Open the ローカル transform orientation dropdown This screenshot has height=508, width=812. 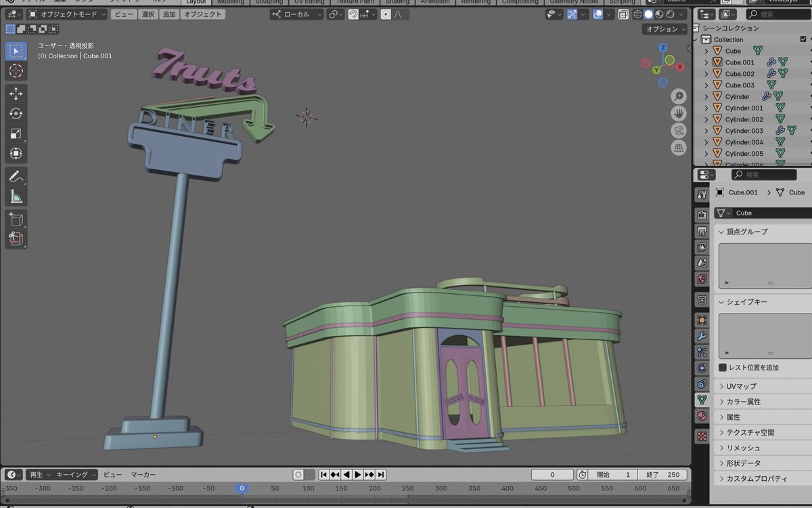pyautogui.click(x=296, y=14)
